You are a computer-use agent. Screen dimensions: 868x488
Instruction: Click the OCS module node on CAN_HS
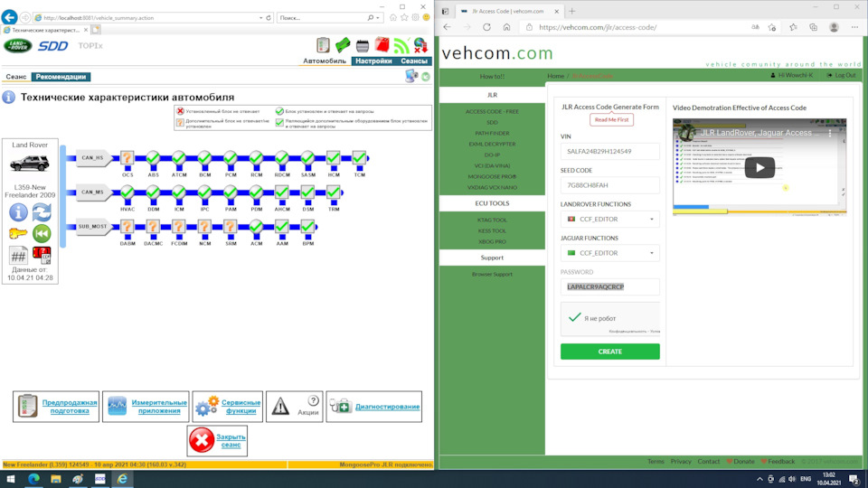click(x=127, y=158)
